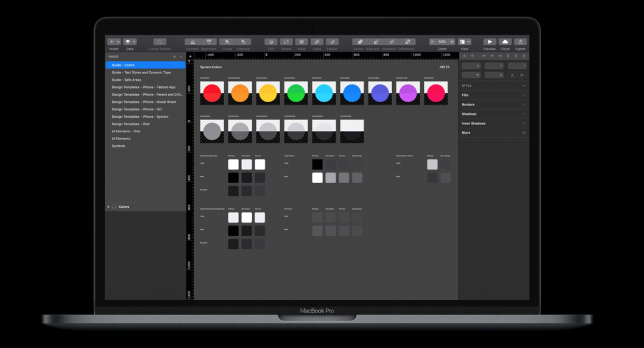Open Design Templates - iPhone - Tabbed App page
This screenshot has width=644, height=348.
click(145, 87)
